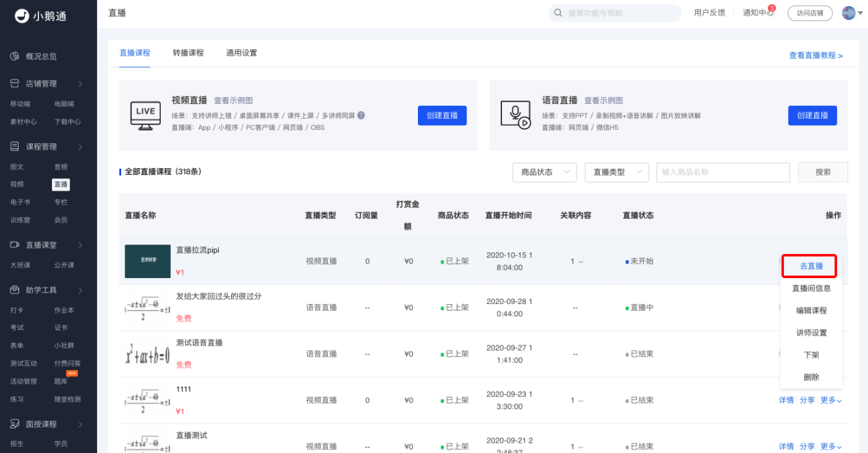Open 公开课 in the sidebar

pyautogui.click(x=64, y=265)
